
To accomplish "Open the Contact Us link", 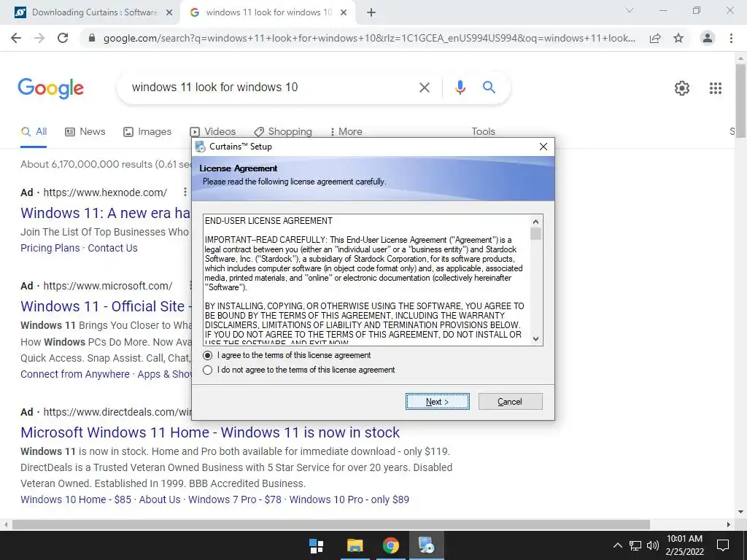I will point(112,248).
